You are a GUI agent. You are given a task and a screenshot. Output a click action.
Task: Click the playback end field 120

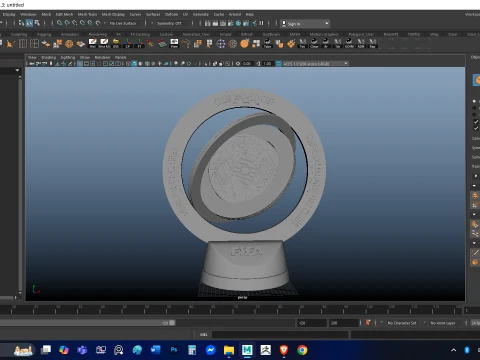[x=311, y=323]
